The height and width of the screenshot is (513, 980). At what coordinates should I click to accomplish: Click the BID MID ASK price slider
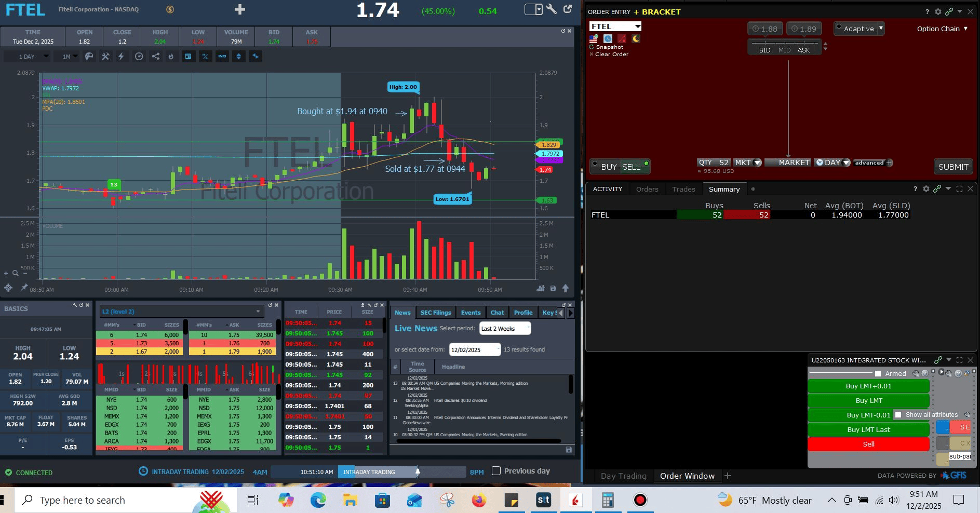(784, 47)
